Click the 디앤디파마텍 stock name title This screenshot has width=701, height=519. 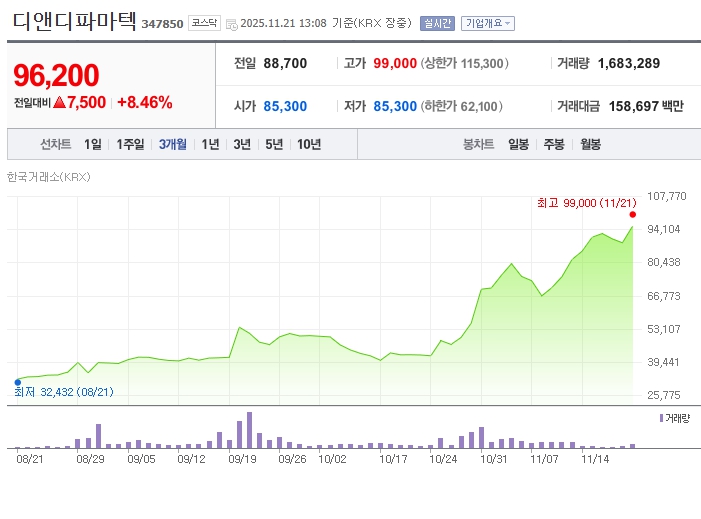[73, 21]
